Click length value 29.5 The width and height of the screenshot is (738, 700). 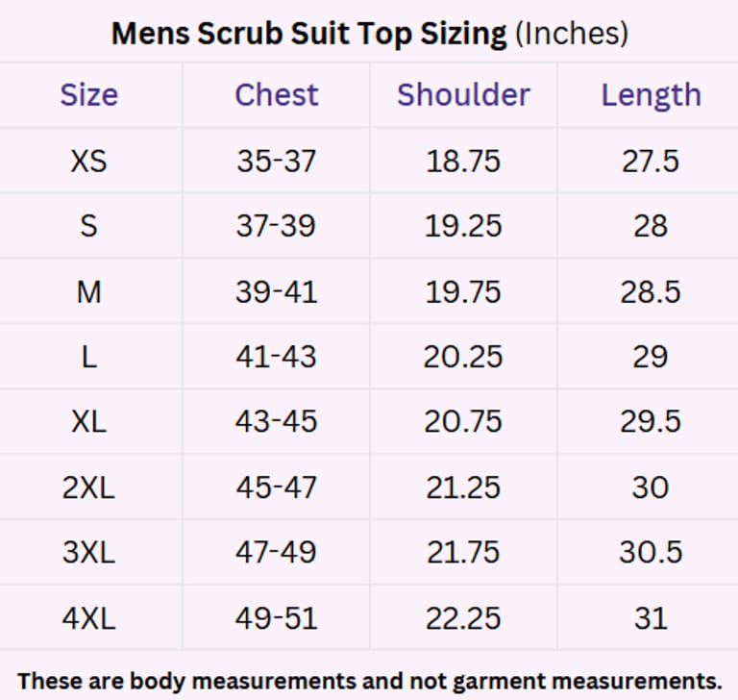click(651, 422)
